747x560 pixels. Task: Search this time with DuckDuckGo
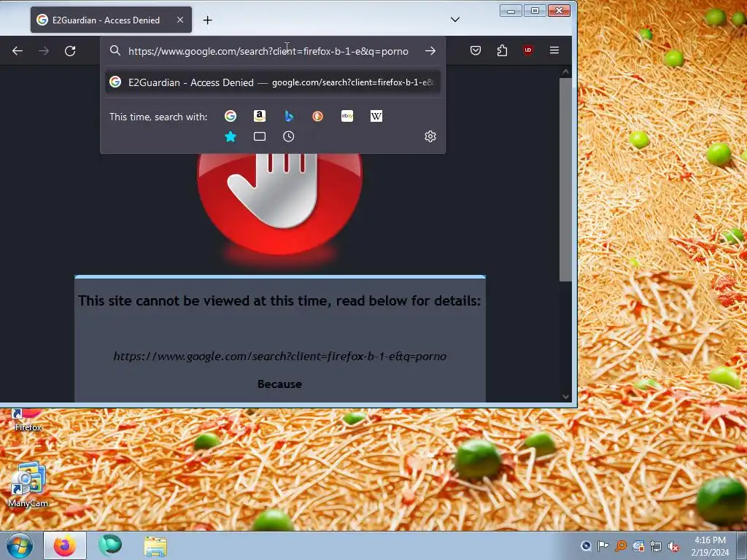click(x=318, y=116)
